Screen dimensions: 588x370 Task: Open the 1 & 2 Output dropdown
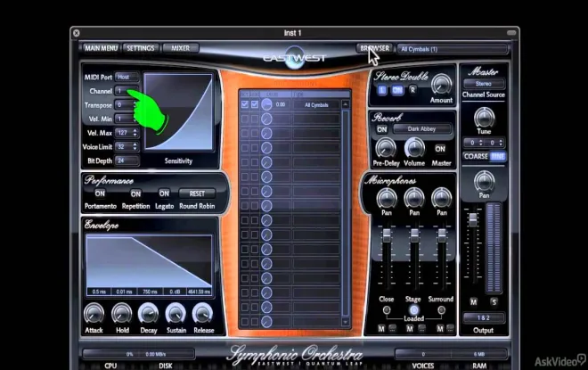(484, 317)
